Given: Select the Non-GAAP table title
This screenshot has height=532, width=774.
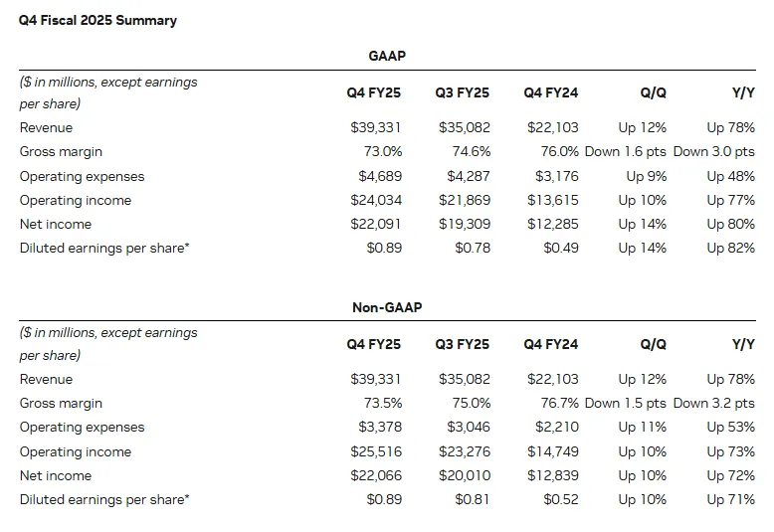Looking at the screenshot, I should pos(387,307).
